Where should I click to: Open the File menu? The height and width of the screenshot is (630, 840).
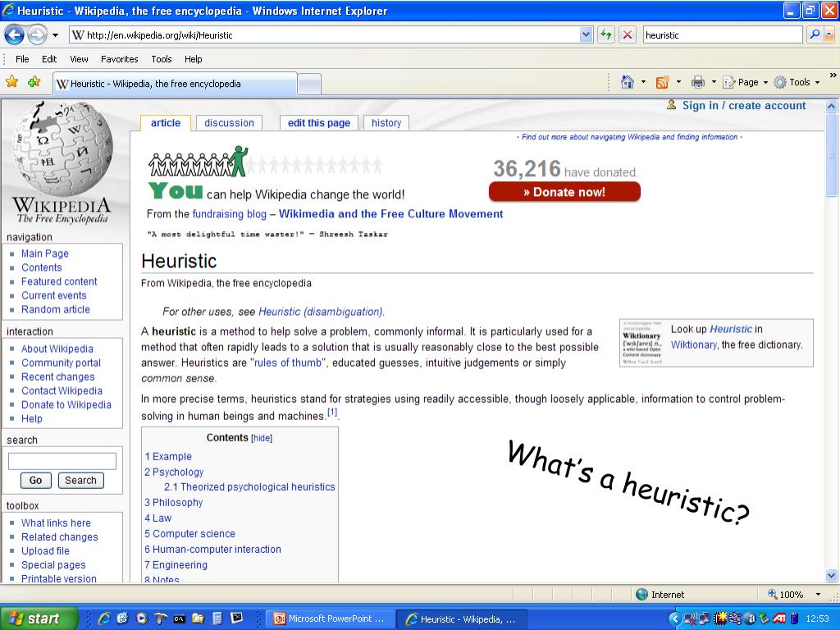(22, 59)
